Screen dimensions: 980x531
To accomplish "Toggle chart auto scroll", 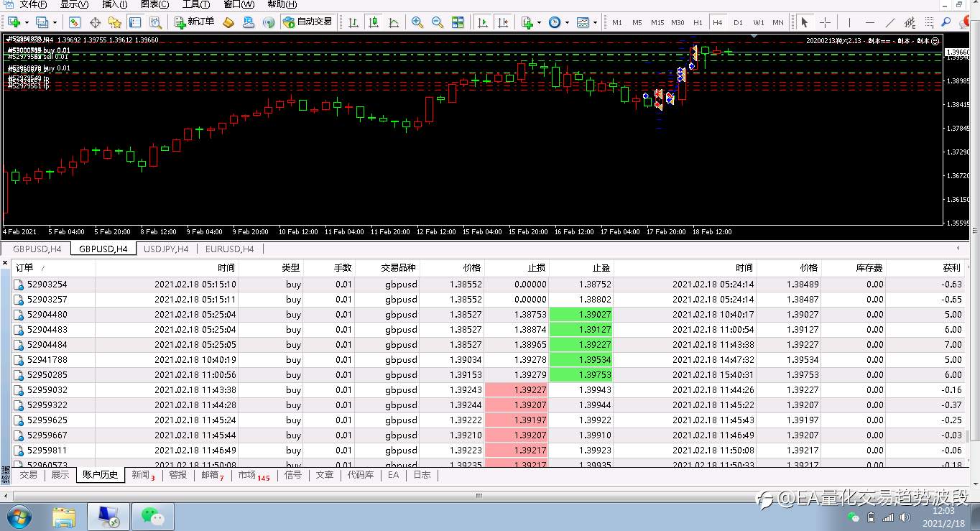I will pyautogui.click(x=483, y=22).
